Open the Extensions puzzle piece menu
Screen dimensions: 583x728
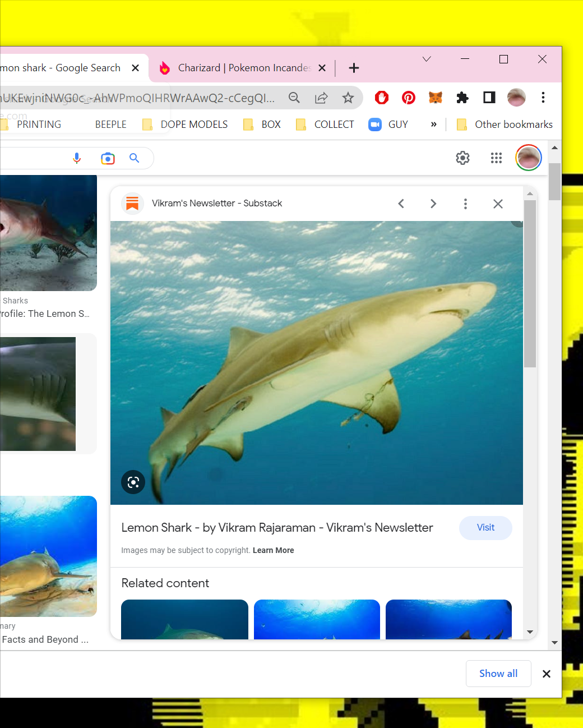(x=462, y=98)
